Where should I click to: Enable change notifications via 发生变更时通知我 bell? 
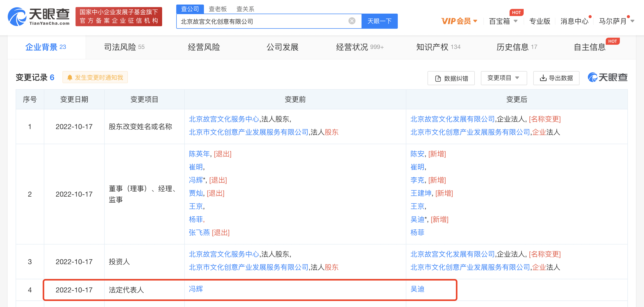pyautogui.click(x=95, y=77)
